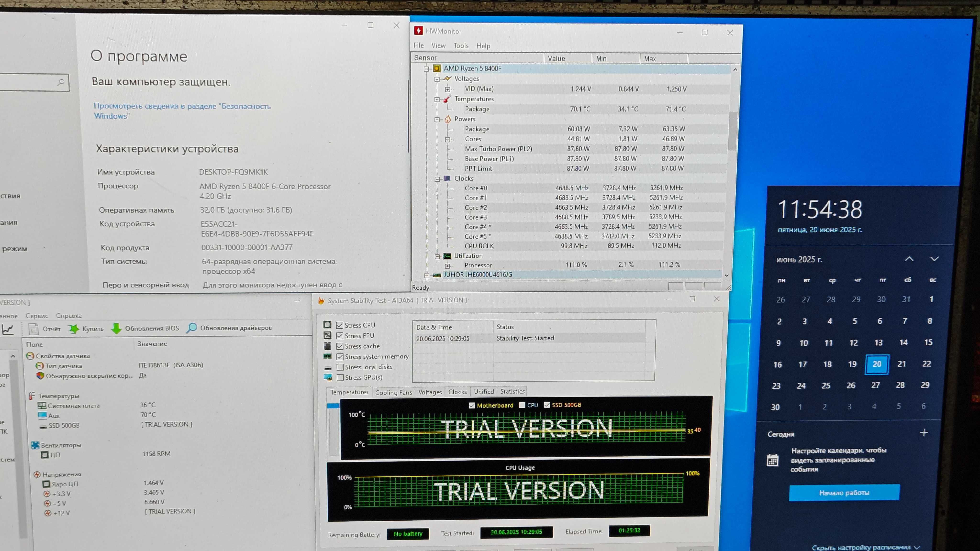Click the JUHOR memory module icon

tap(437, 275)
